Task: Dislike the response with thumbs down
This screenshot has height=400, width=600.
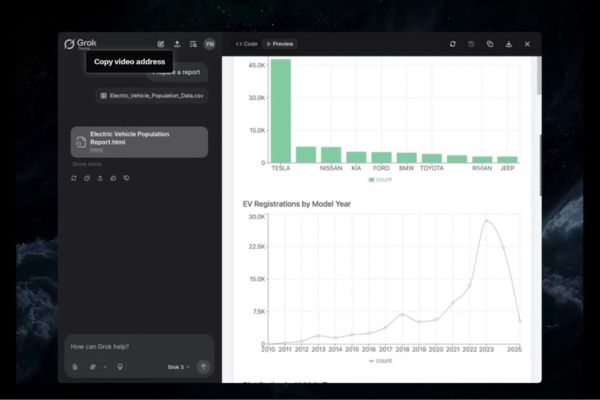Action: pyautogui.click(x=126, y=178)
